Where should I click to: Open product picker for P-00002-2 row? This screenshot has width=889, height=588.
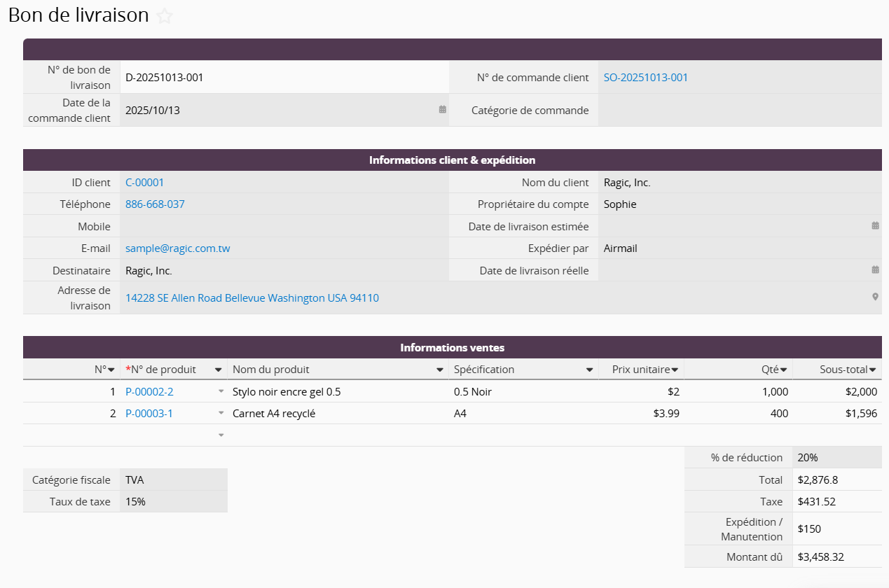(x=221, y=391)
